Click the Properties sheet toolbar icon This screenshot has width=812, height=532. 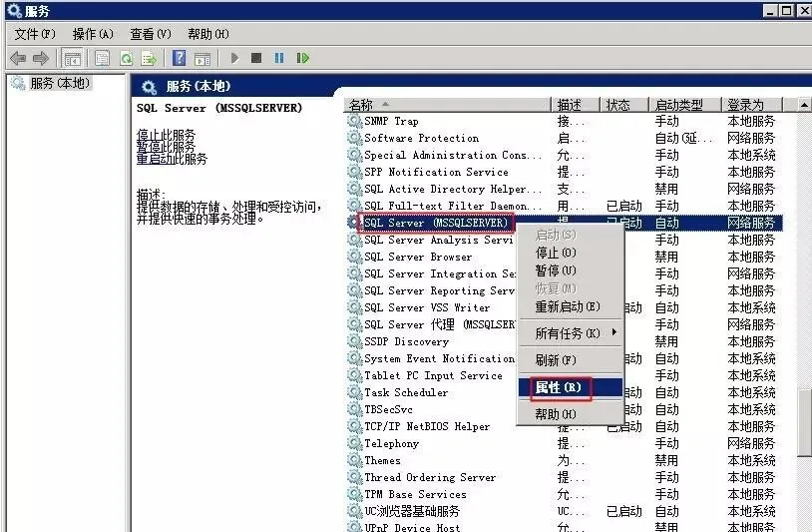point(102,58)
